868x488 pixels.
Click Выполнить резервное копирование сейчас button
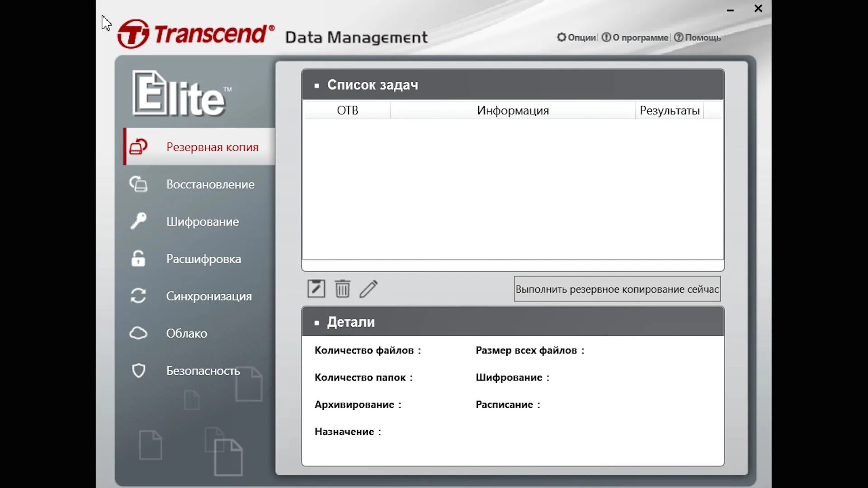[617, 289]
